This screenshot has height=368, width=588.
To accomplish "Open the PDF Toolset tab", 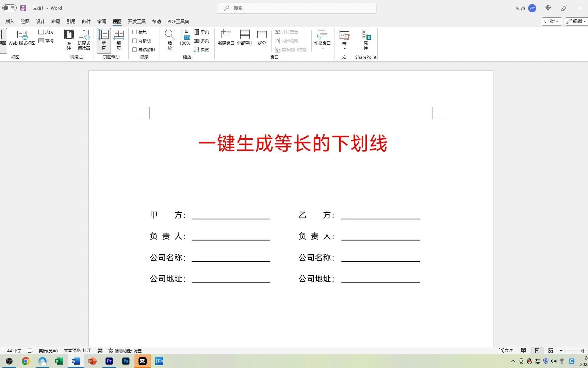I will 178,21.
